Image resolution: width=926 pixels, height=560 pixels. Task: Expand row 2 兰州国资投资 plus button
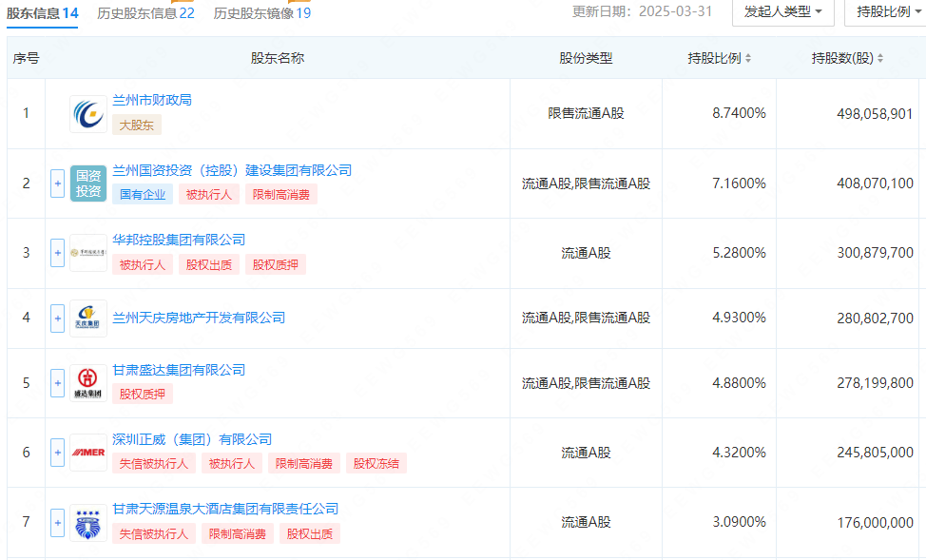point(57,183)
